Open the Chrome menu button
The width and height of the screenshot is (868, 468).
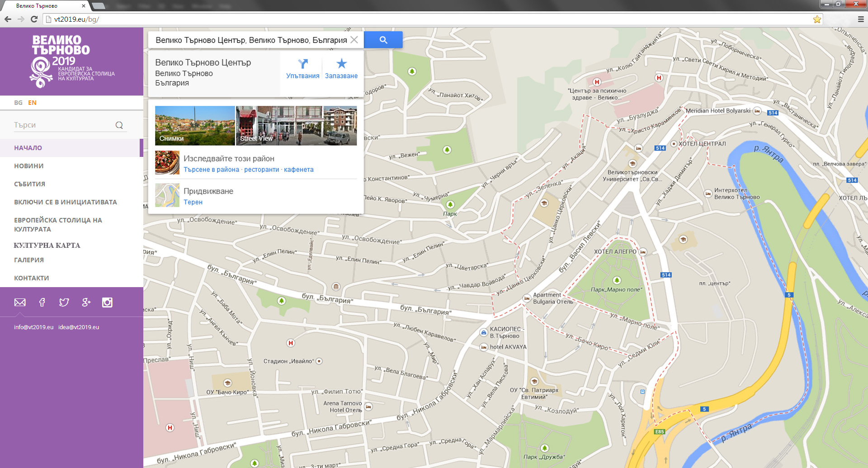(861, 19)
